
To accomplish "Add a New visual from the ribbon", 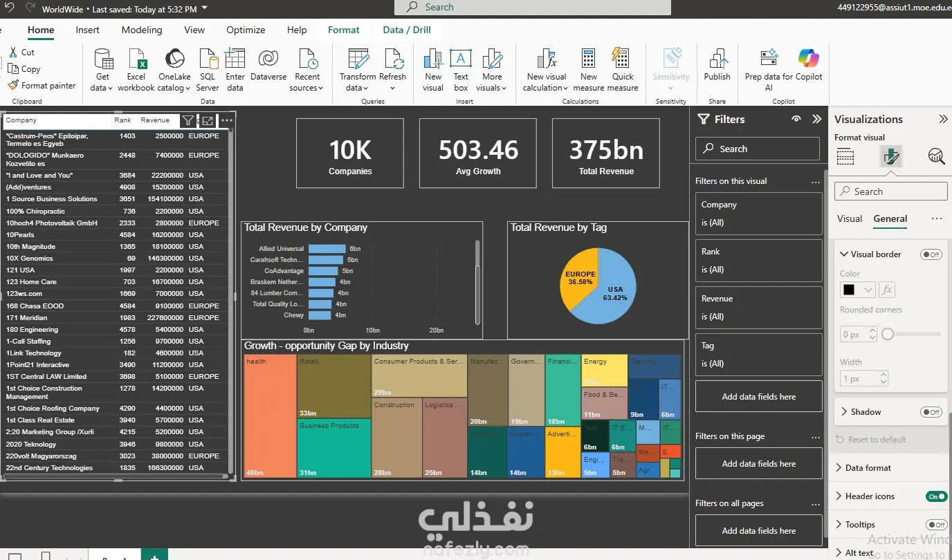I will tap(433, 70).
